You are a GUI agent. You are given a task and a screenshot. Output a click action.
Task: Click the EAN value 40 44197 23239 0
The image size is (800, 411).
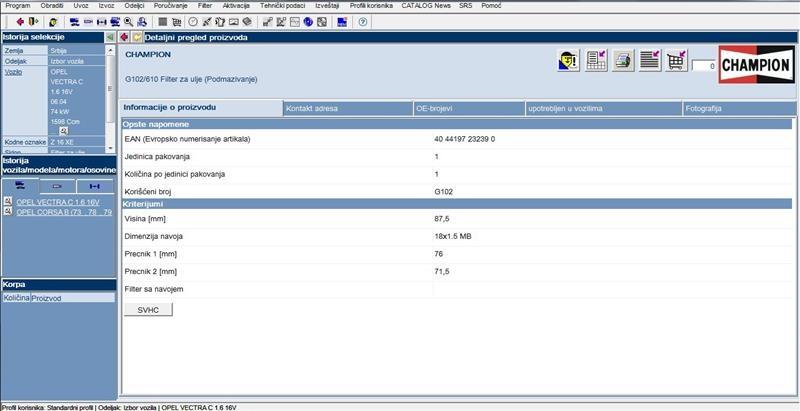(x=464, y=139)
